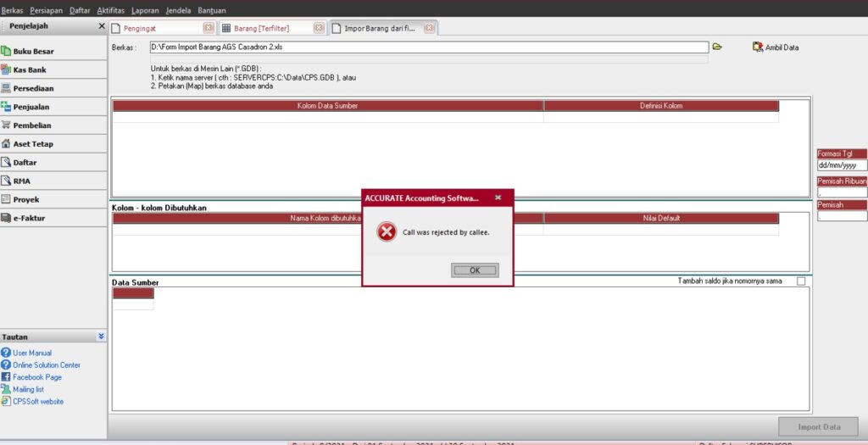Click the Barang tab grid icon
The height and width of the screenshot is (445, 868).
[225, 29]
